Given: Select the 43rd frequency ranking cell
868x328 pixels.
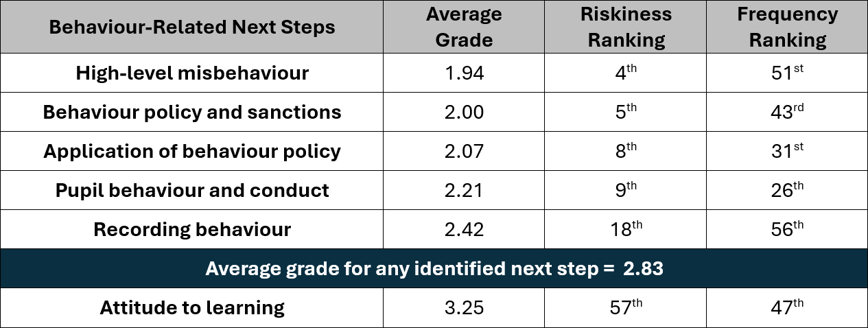Looking at the screenshot, I should point(787,113).
